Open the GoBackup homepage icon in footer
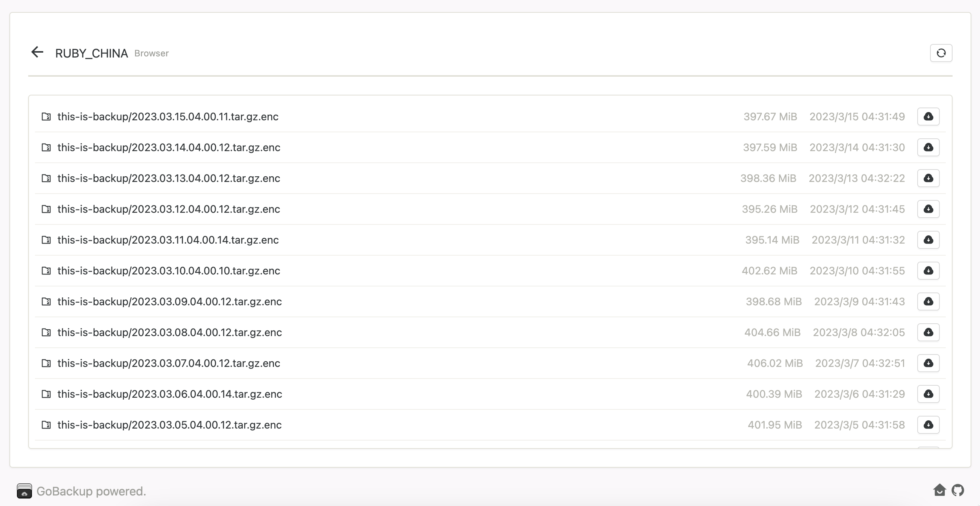Viewport: 980px width, 506px height. 939,490
